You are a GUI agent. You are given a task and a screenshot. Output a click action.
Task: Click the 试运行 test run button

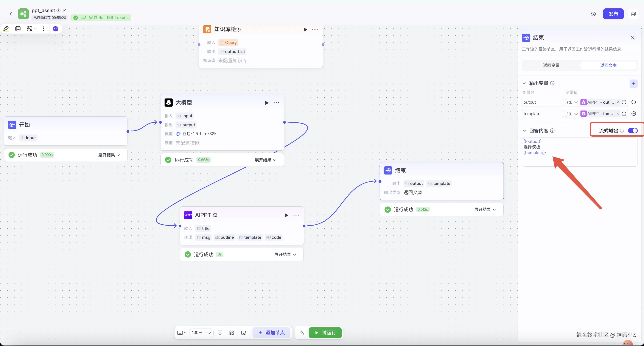click(325, 333)
